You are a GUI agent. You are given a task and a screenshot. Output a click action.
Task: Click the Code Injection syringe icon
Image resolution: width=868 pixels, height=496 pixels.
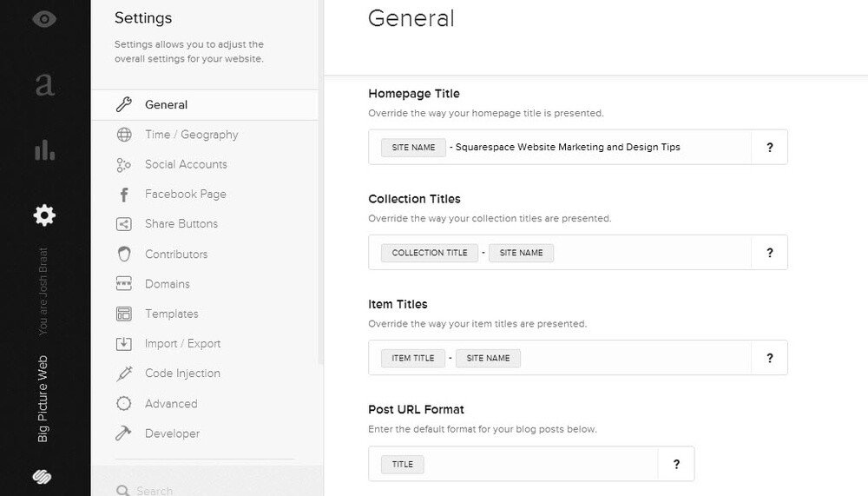(x=124, y=374)
